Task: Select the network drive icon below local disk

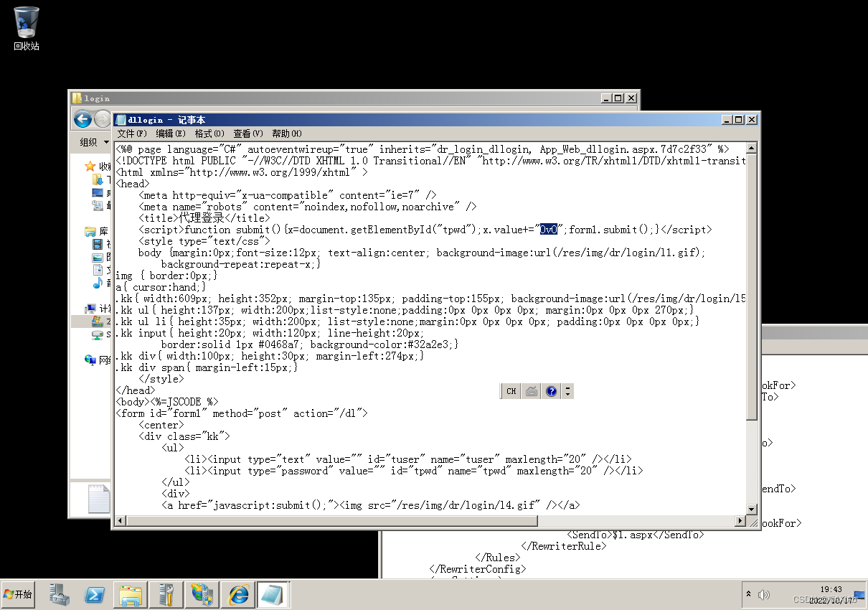Action: (98, 334)
